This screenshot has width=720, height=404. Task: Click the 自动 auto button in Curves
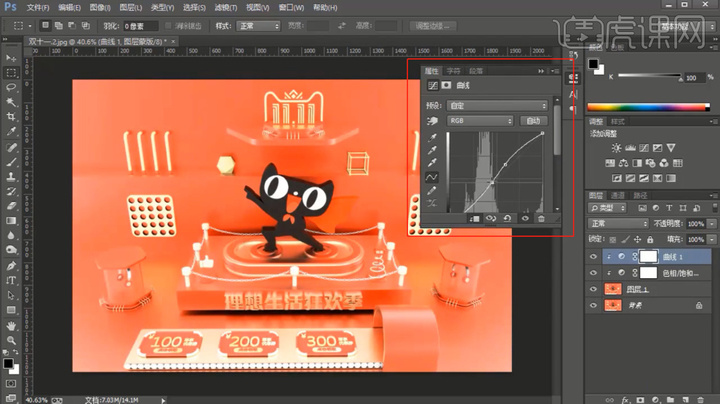tap(533, 121)
